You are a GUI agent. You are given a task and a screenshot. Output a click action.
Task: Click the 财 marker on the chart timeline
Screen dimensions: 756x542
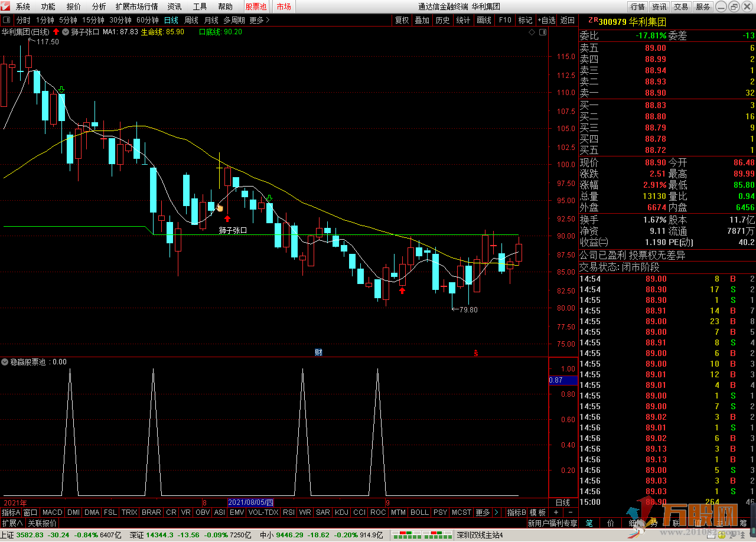tap(318, 352)
